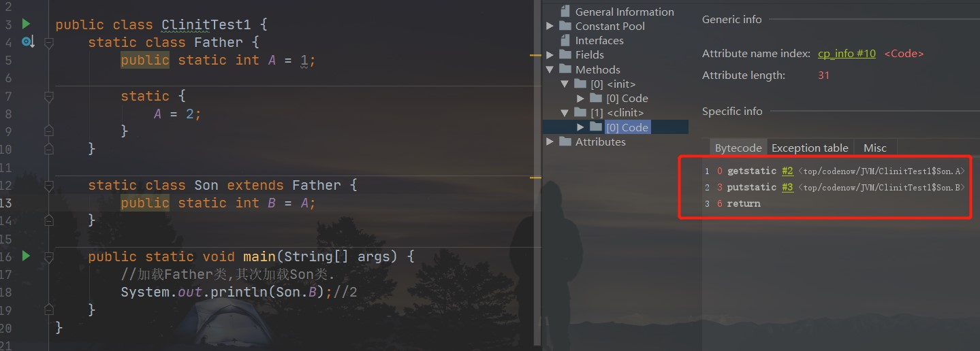This screenshot has height=351, width=980.
Task: Click variable B in Son class declaration
Action: click(272, 203)
